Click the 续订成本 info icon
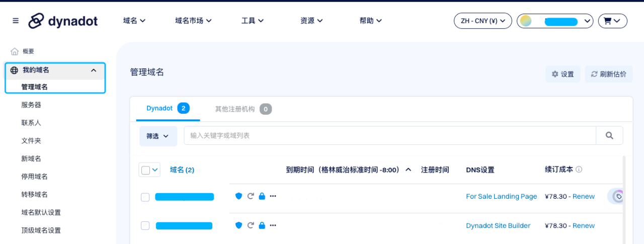Screen dimensions: 644x244 [x=579, y=170]
